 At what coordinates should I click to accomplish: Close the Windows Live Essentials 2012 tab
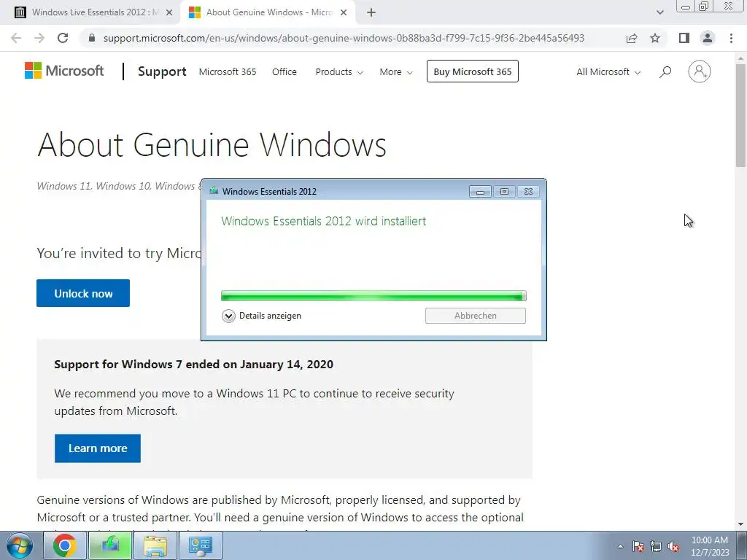coord(169,12)
